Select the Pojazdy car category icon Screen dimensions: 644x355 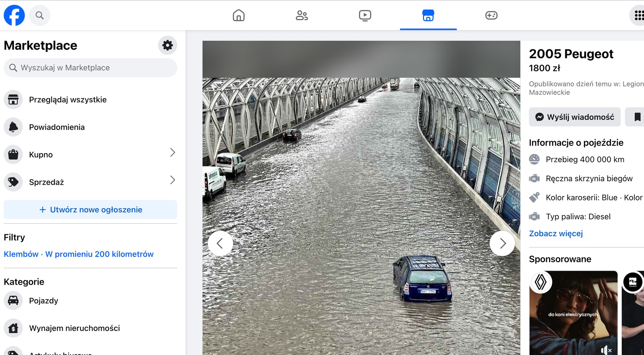[x=13, y=301]
